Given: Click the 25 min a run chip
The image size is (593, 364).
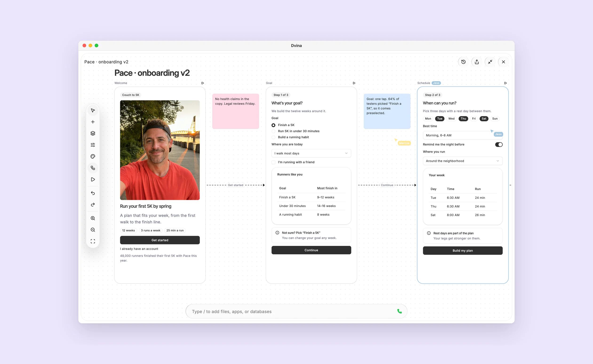Looking at the screenshot, I should [175, 231].
